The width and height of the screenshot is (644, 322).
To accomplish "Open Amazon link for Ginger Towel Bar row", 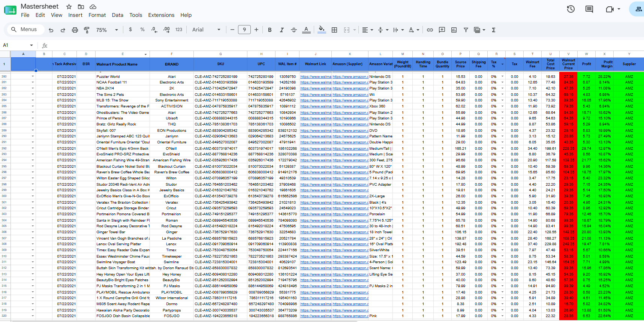I will (350, 232).
